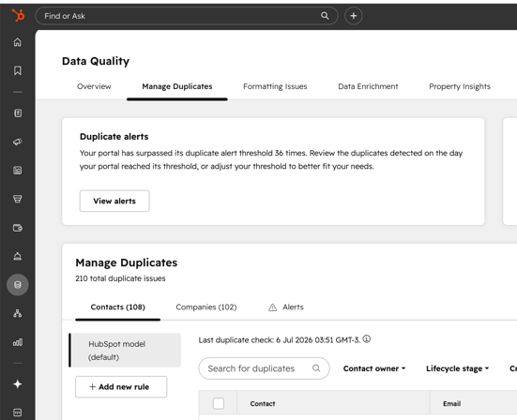Click the Duplicate alerts heading
Image resolution: width=517 pixels, height=420 pixels.
coord(114,136)
